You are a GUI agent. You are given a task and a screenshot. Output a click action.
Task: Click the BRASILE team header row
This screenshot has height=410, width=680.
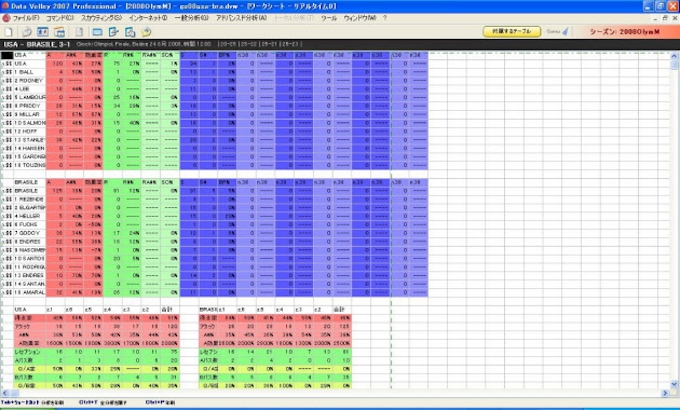click(x=27, y=181)
